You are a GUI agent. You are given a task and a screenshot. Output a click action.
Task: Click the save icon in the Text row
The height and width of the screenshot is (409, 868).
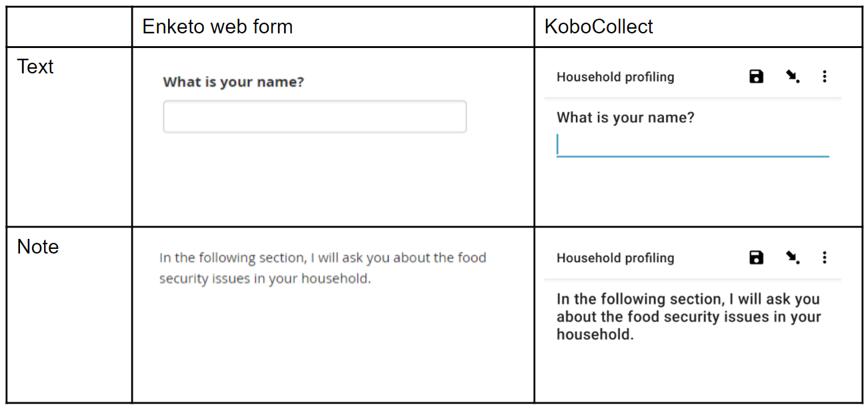[x=756, y=77]
